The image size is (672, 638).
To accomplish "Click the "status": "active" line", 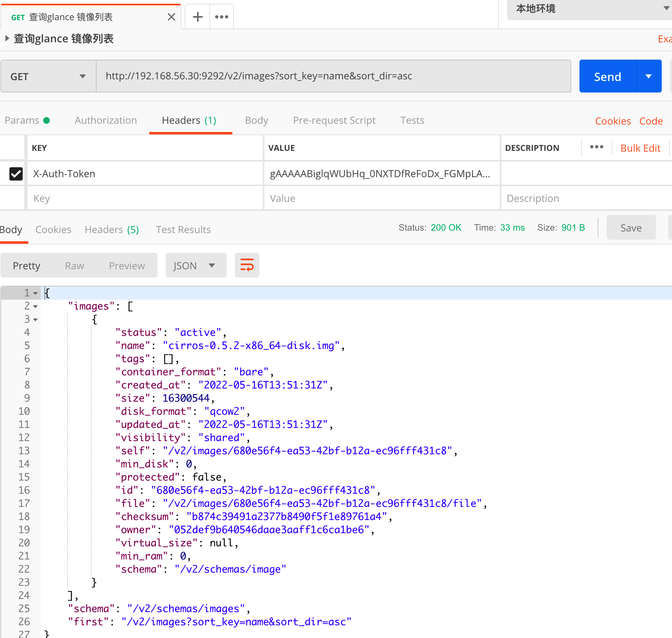I will [x=171, y=333].
